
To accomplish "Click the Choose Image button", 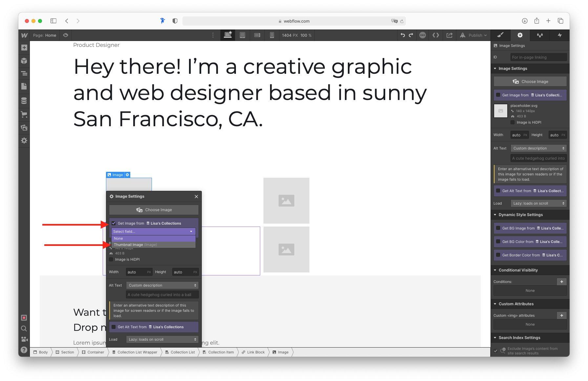I will coord(154,210).
